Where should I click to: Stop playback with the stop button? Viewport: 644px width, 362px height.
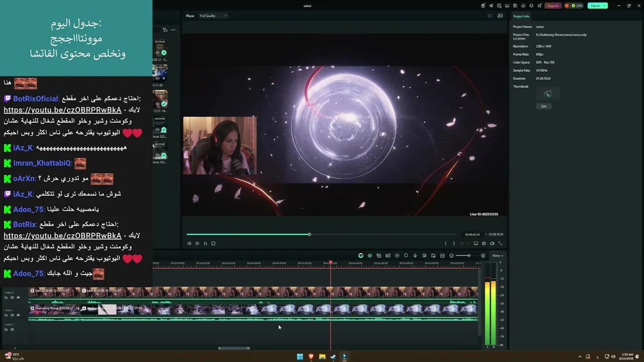click(213, 243)
